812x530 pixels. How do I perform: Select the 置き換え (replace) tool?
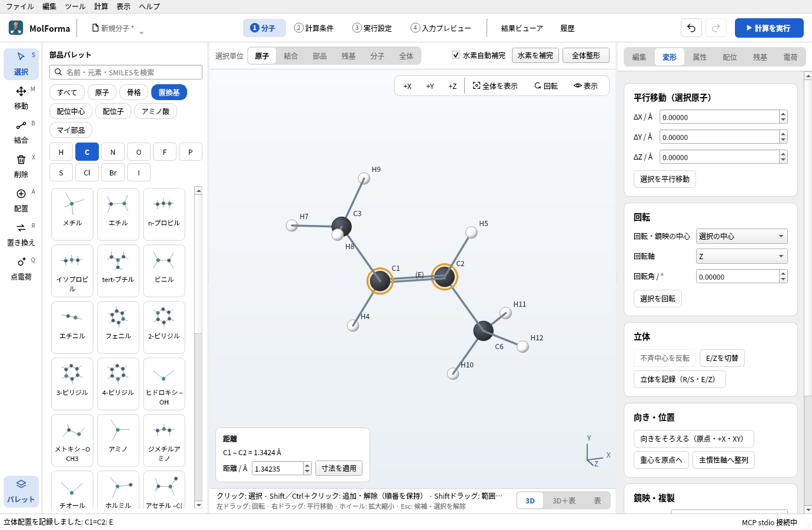pos(21,234)
